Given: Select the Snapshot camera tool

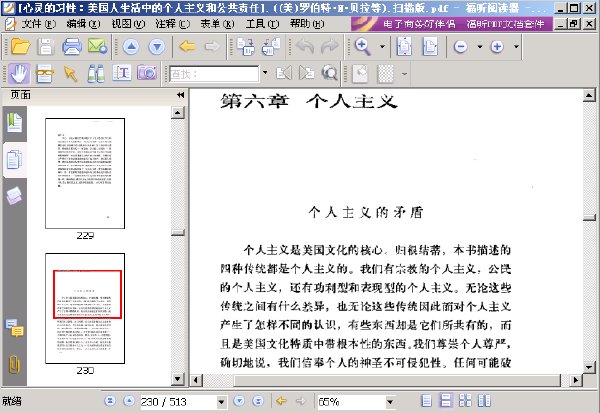Looking at the screenshot, I should (147, 73).
